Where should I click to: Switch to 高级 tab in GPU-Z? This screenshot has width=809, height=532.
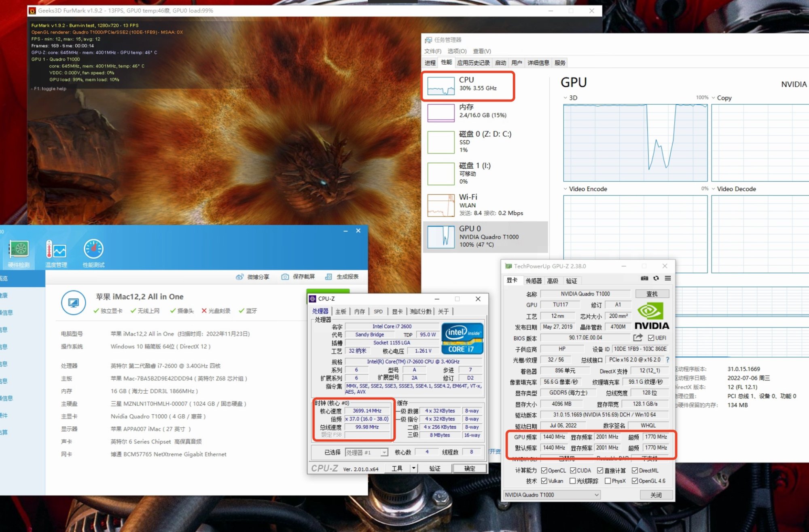pos(553,281)
